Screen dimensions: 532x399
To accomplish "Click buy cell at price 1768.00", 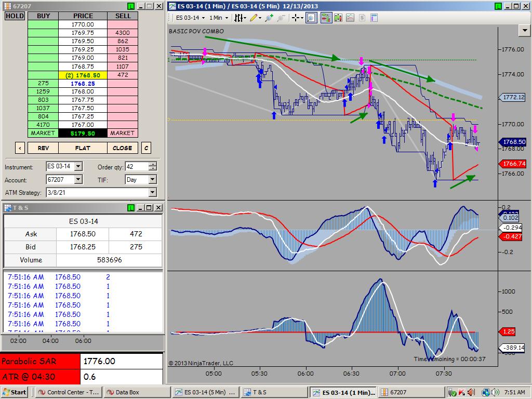I will pyautogui.click(x=43, y=91).
